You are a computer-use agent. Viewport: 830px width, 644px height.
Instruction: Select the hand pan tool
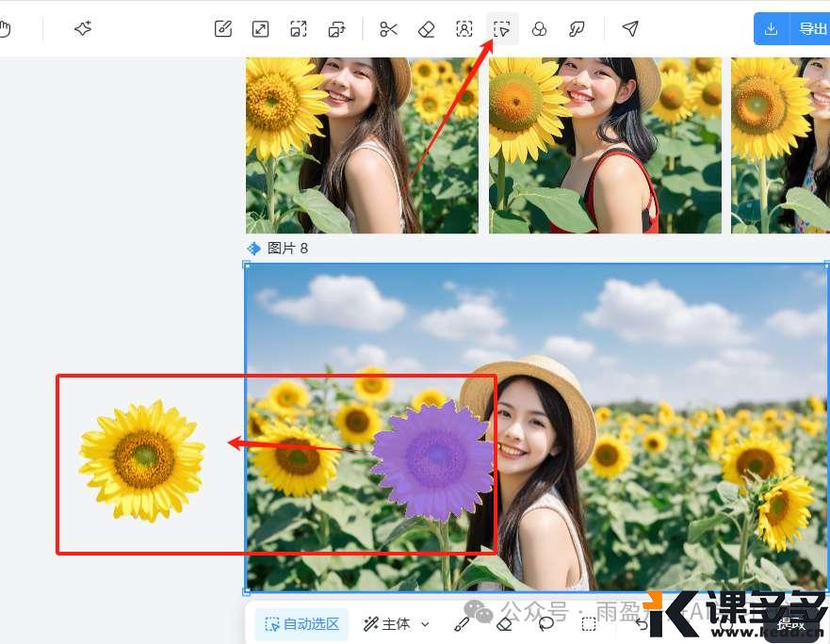click(5, 29)
